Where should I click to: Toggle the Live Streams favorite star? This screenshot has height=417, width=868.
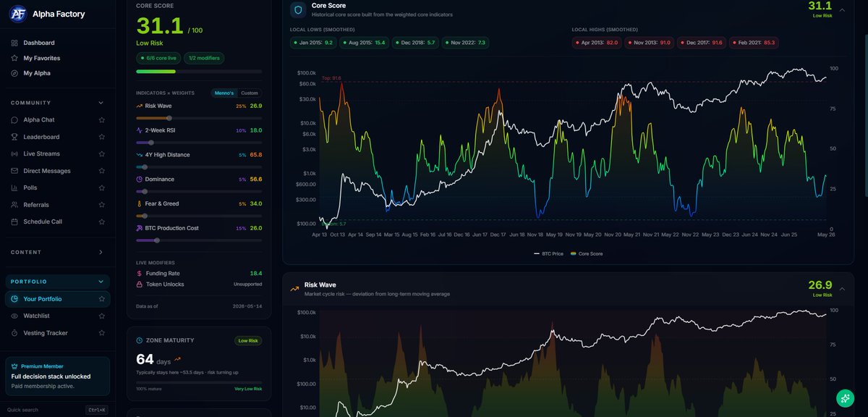[101, 153]
